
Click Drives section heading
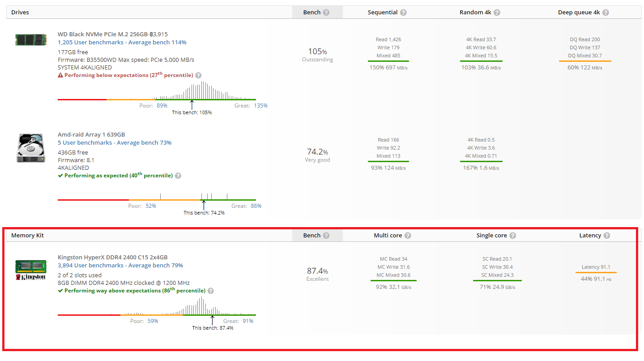click(20, 13)
